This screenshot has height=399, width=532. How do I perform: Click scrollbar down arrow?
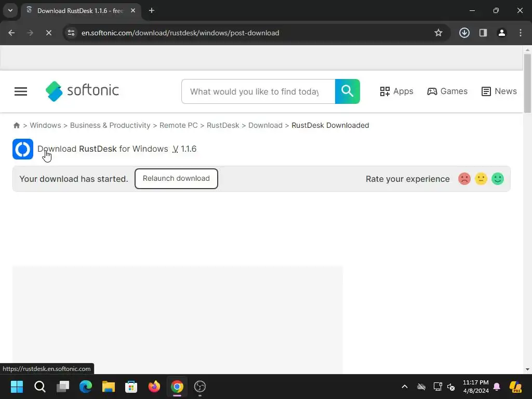coord(527,369)
